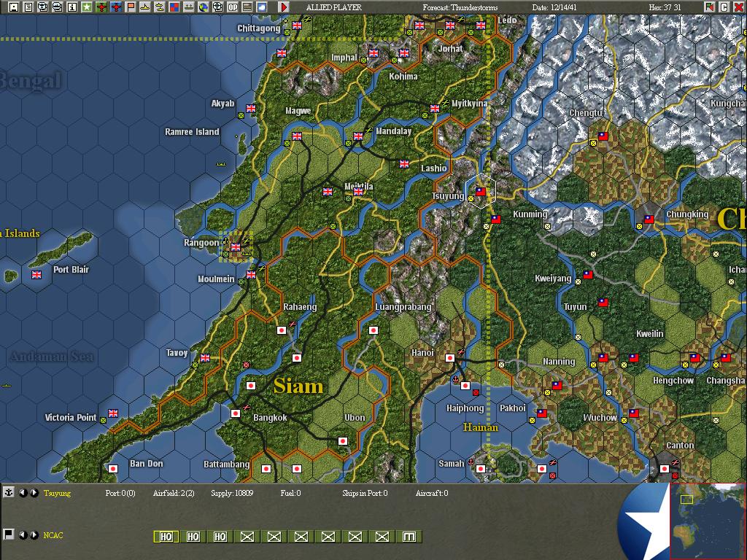Select the British flag at Myitkyina
The width and height of the screenshot is (747, 560).
pos(435,109)
